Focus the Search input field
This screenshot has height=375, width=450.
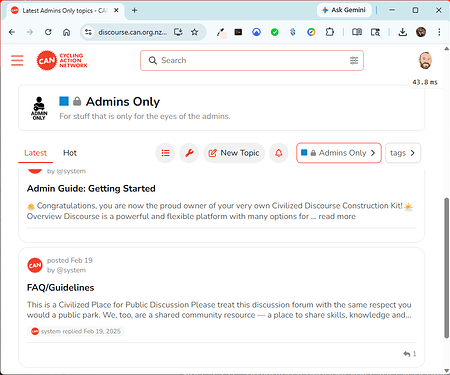pyautogui.click(x=252, y=60)
